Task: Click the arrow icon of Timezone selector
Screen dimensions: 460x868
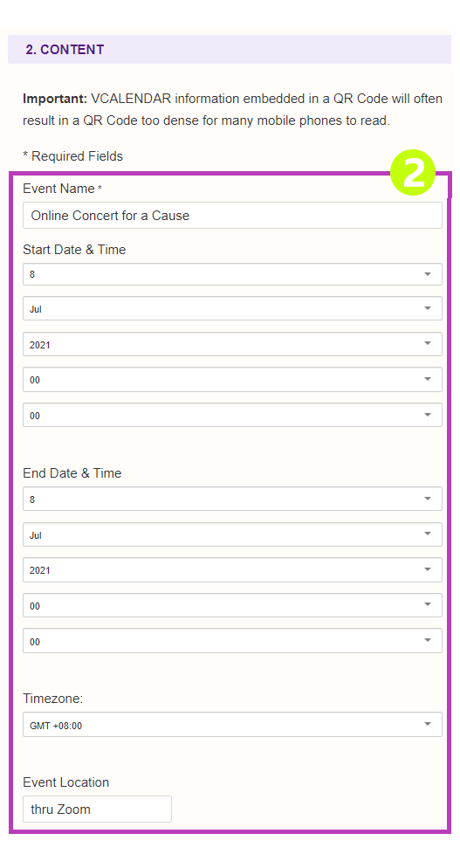Action: coord(428,724)
